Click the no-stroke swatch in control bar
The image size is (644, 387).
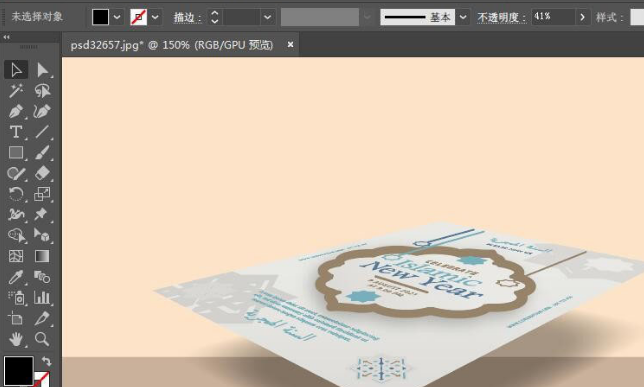[138, 17]
